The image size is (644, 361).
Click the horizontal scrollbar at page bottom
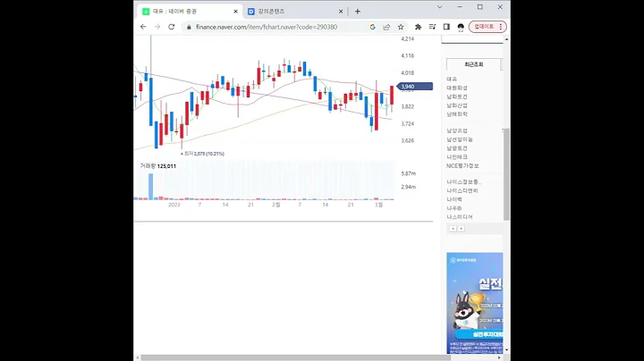pos(296,357)
